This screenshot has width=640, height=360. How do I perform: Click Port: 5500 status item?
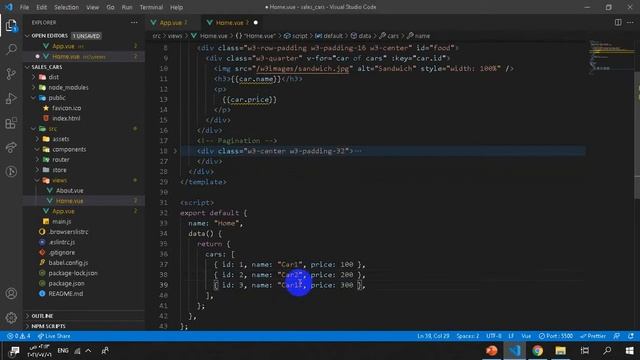pos(556,336)
